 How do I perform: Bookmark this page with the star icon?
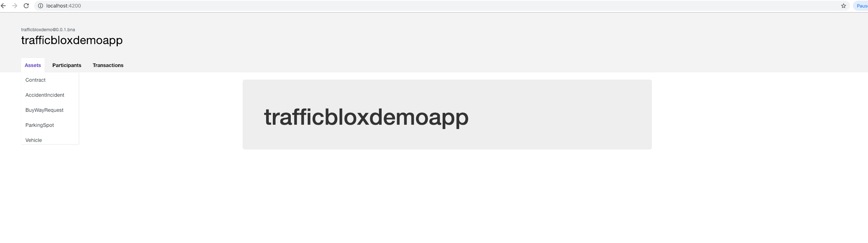(843, 6)
